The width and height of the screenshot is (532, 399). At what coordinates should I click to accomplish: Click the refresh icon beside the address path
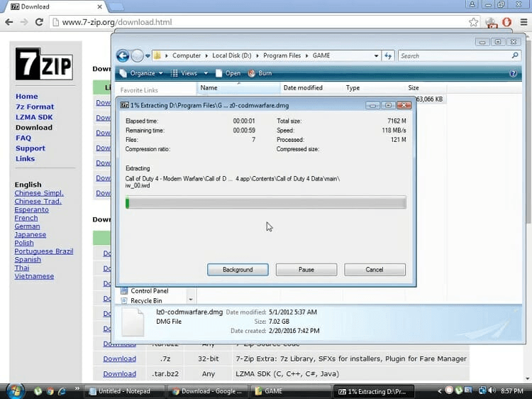click(x=388, y=55)
